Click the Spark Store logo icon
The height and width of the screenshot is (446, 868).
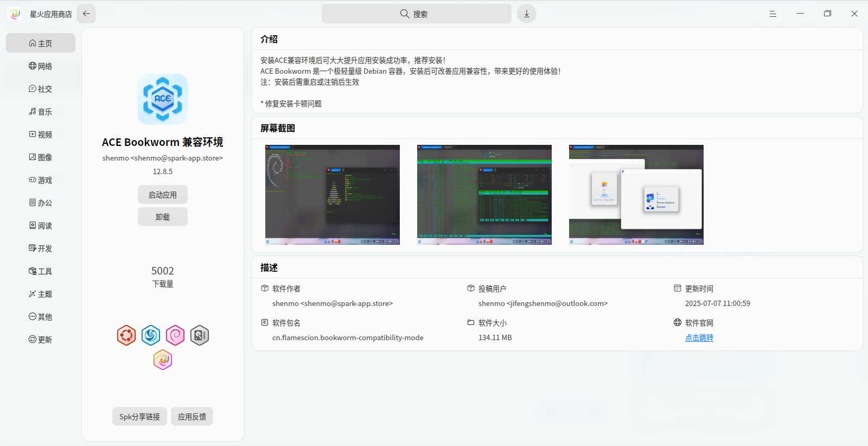(x=15, y=14)
